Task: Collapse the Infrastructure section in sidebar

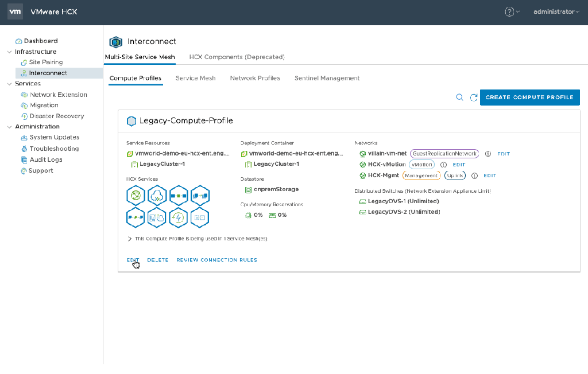Action: click(x=9, y=52)
